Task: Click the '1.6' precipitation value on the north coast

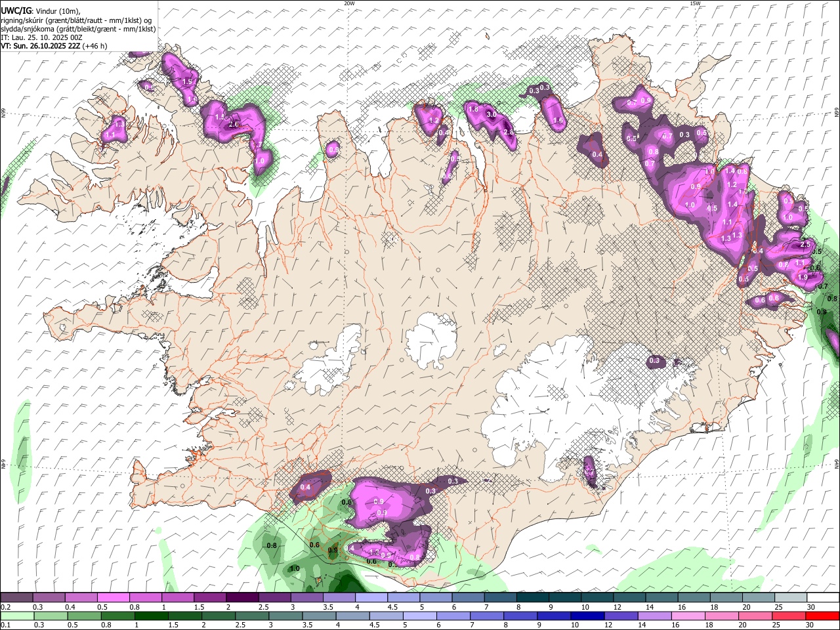Action: [x=558, y=121]
